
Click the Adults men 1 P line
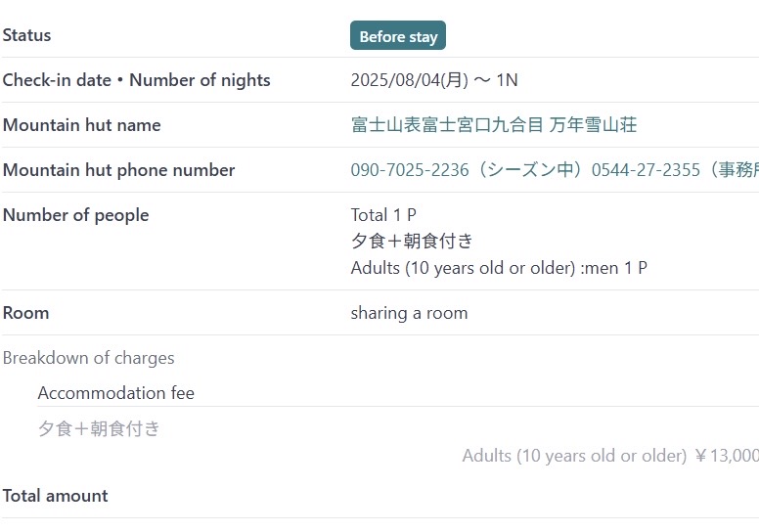[499, 268]
